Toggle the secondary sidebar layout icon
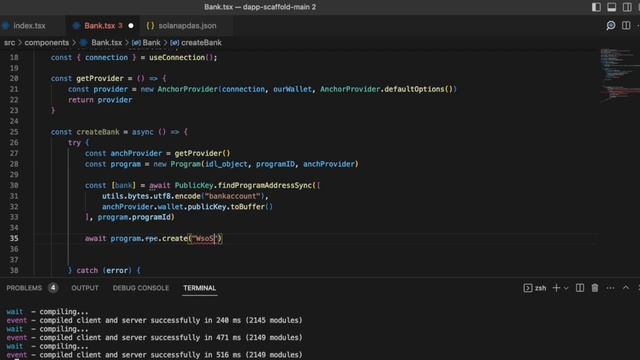640x360 pixels. coord(627,7)
